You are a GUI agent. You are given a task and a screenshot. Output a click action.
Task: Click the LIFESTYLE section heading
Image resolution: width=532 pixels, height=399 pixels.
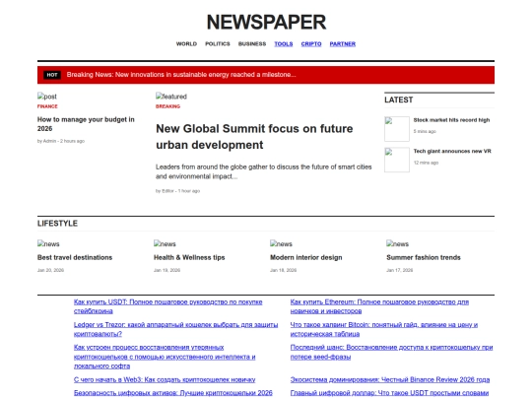click(57, 224)
